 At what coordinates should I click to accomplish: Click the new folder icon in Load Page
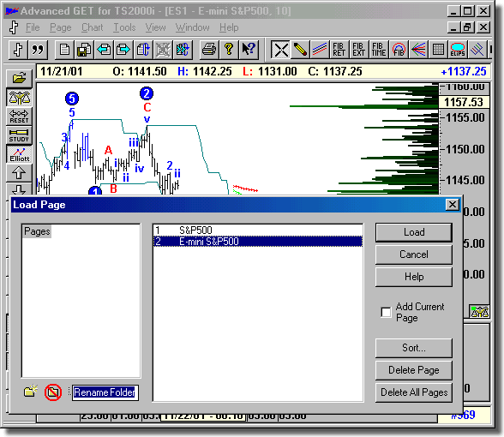tap(31, 391)
